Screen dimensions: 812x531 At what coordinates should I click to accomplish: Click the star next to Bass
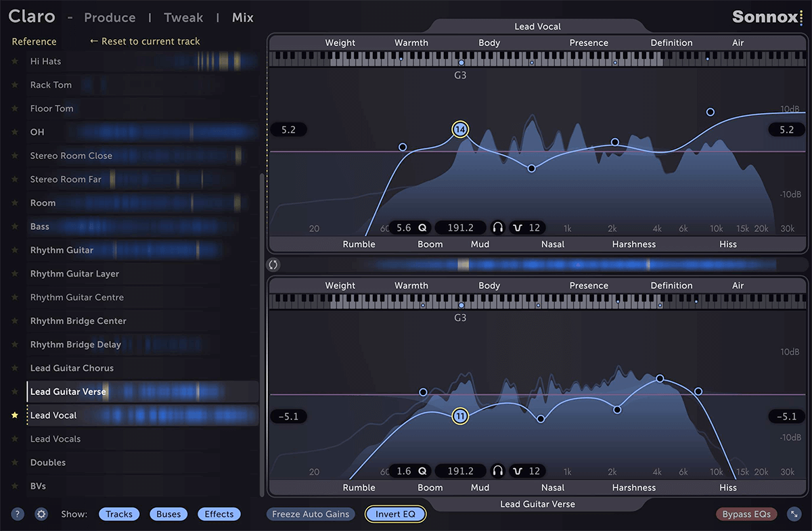[14, 227]
